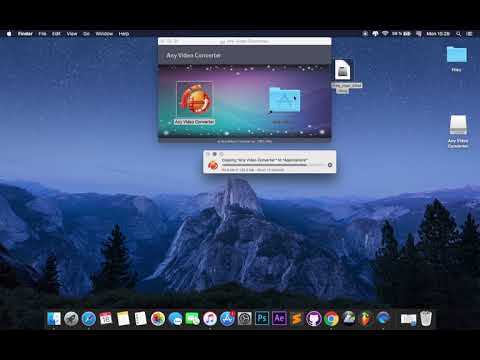Open Notes from the dock

[123, 319]
